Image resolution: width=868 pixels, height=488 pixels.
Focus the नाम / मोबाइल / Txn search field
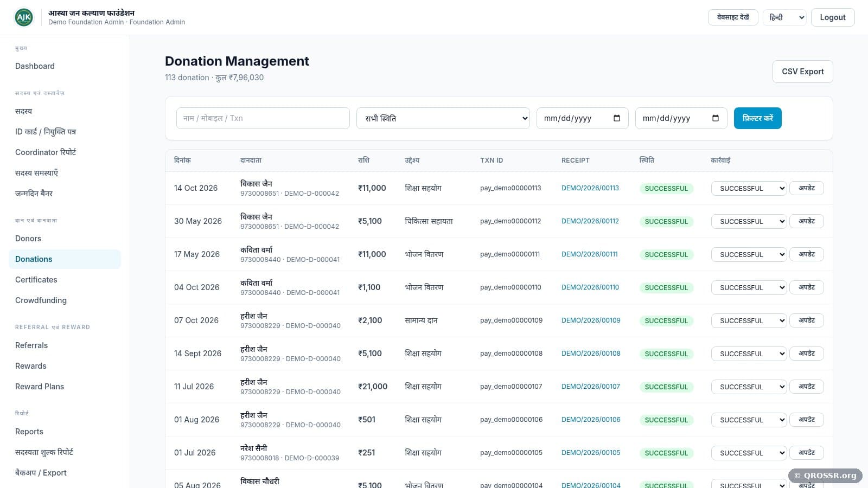(x=263, y=118)
